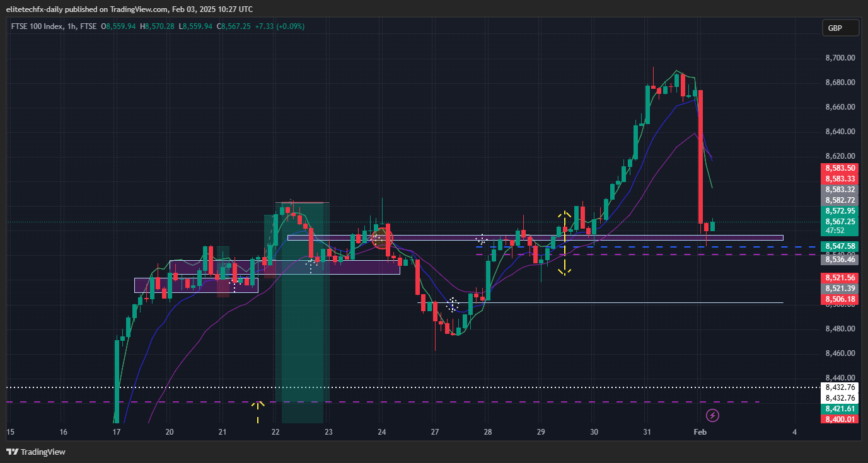Click the date label 24 on time axis
The image size is (868, 463).
(381, 432)
